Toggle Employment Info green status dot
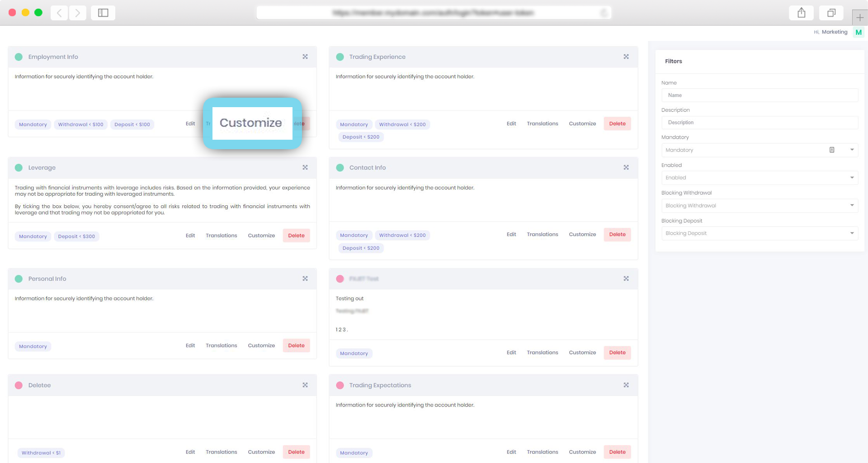This screenshot has height=463, width=868. (x=19, y=57)
